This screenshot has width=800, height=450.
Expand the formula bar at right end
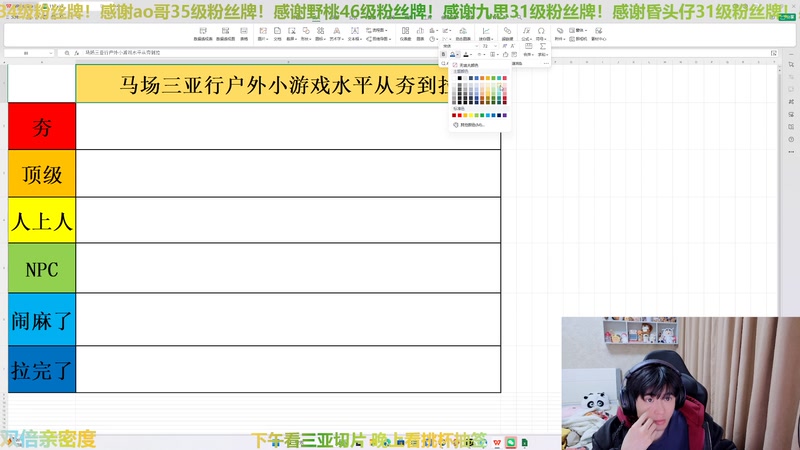point(774,53)
